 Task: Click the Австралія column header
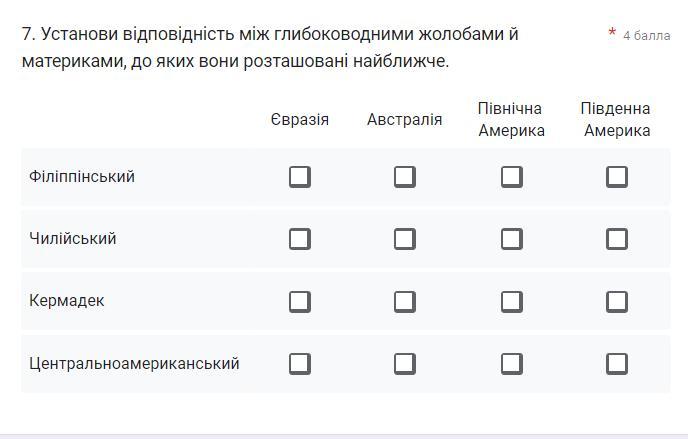pos(404,120)
